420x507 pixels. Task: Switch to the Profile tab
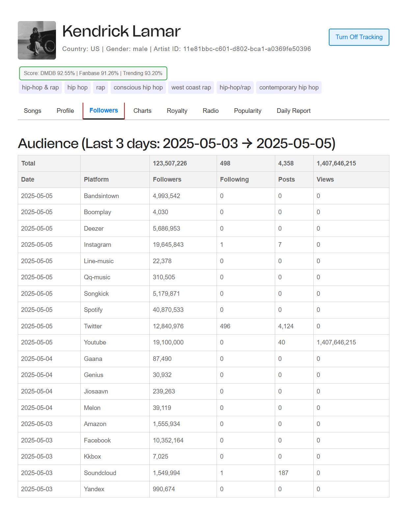(x=65, y=111)
